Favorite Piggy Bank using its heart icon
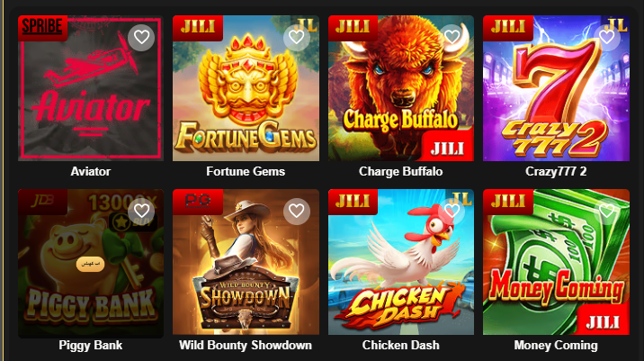 tap(141, 212)
